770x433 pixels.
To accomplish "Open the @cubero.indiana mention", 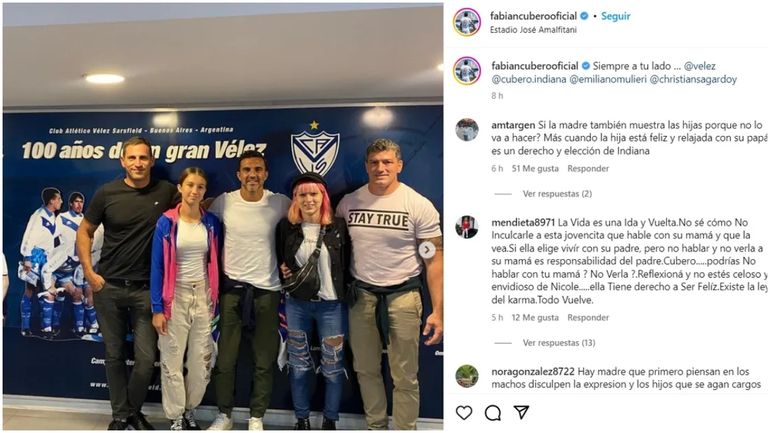I will pyautogui.click(x=529, y=79).
